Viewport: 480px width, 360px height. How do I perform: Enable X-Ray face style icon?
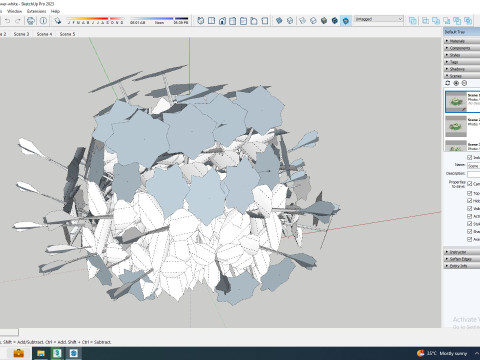pos(279,21)
